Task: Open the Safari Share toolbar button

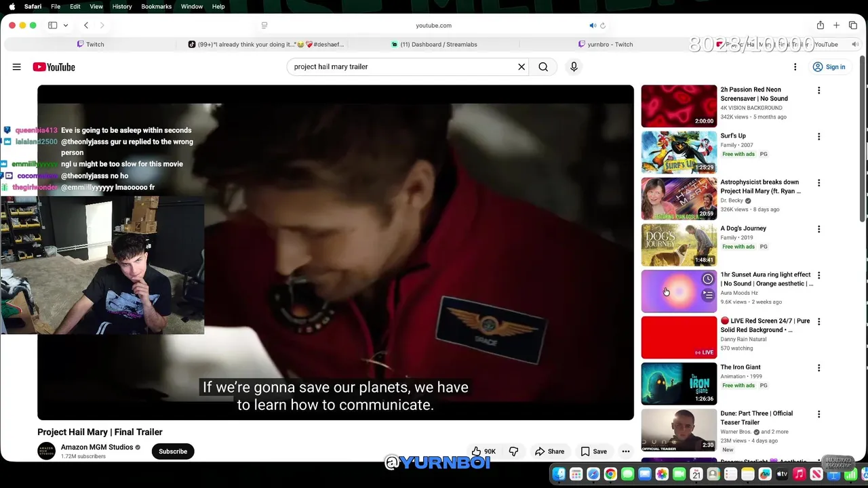Action: pos(821,25)
